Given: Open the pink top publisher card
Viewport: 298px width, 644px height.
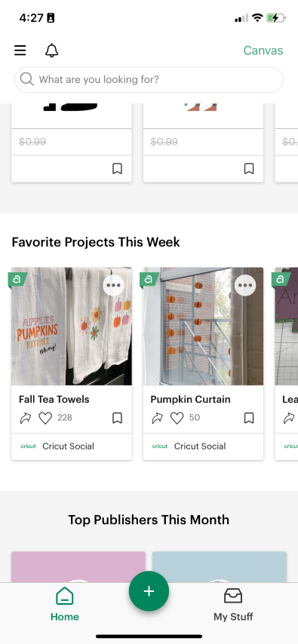Looking at the screenshot, I should point(78,567).
